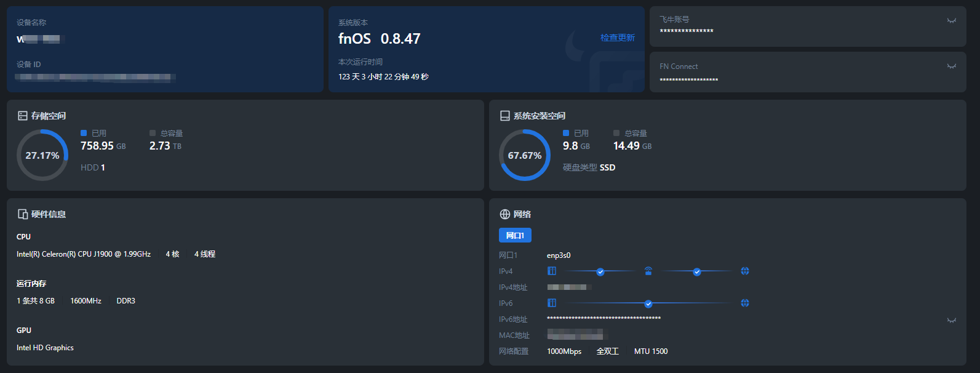Click the 检查更新 link
This screenshot has height=373, width=980.
tap(617, 38)
